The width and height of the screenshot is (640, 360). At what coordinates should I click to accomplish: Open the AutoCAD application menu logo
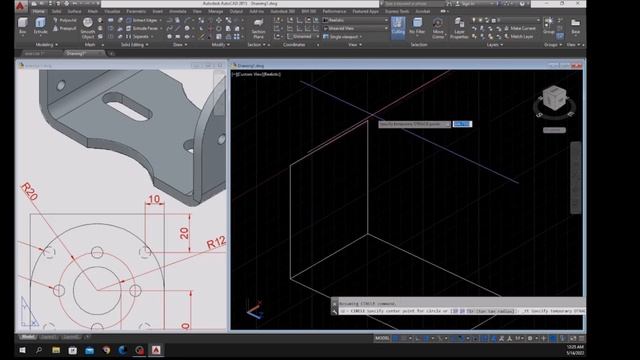click(20, 6)
